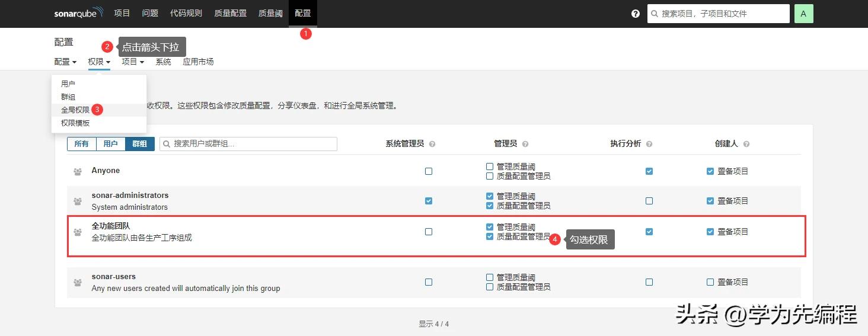
Task: Expand the 配置 submenu dropdown
Action: 65,62
